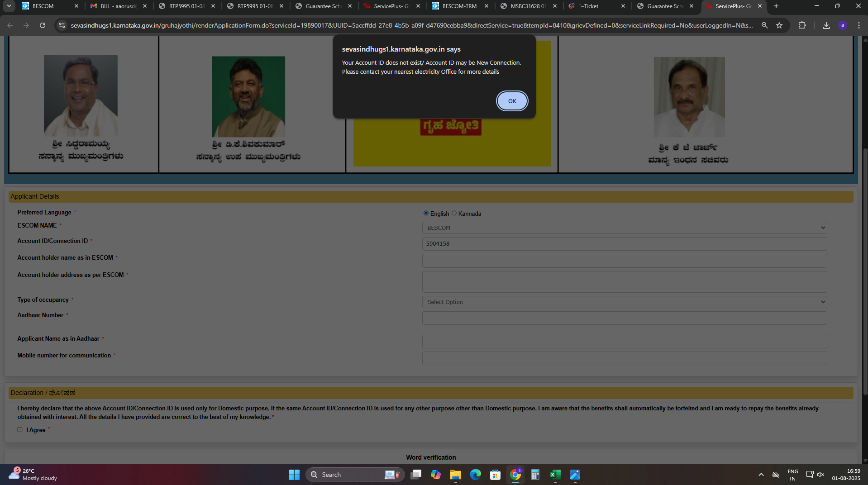Viewport: 868px width, 485px height.
Task: Close the i-Ticket tab
Action: pos(623,6)
